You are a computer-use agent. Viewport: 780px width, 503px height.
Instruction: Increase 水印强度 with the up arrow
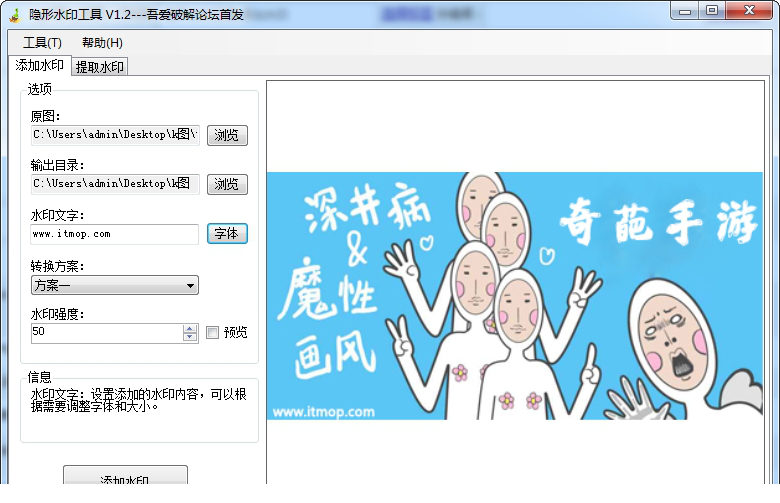tap(190, 328)
